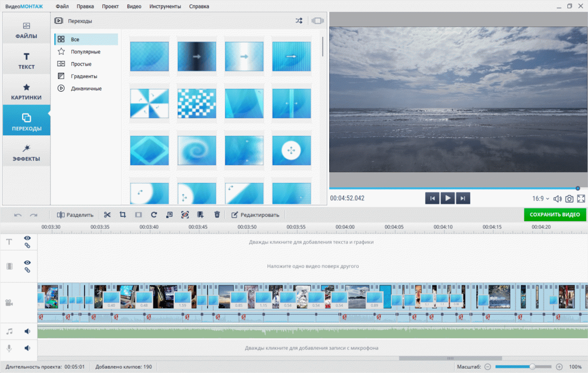Take a snapshot with the camera icon
Viewport: 588px width, 373px height.
569,199
